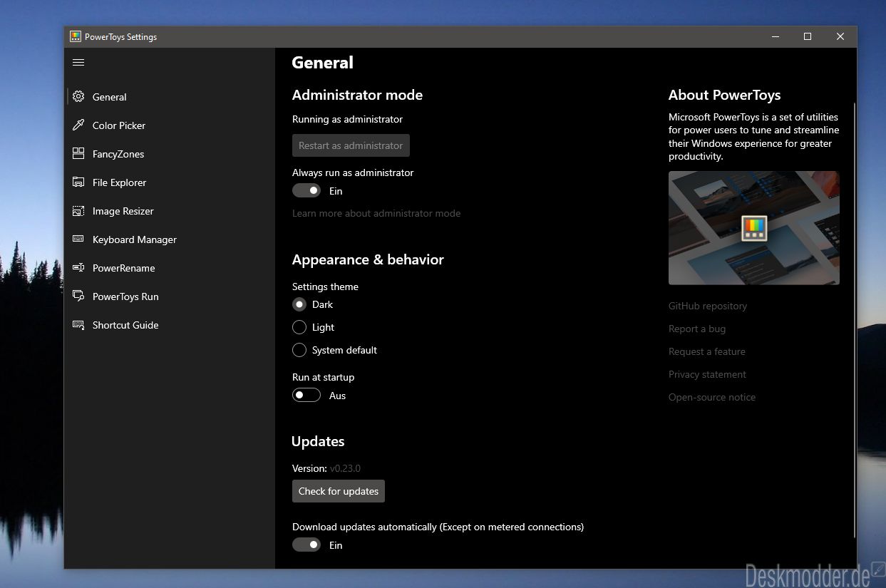Screen dimensions: 886x588
Task: Disable Always run as administrator toggle
Action: point(307,191)
